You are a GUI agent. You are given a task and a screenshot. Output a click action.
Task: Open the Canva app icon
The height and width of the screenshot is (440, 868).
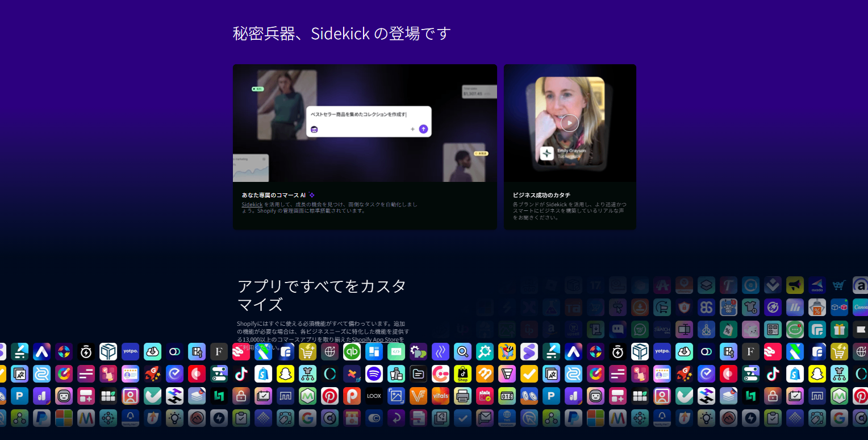861,307
